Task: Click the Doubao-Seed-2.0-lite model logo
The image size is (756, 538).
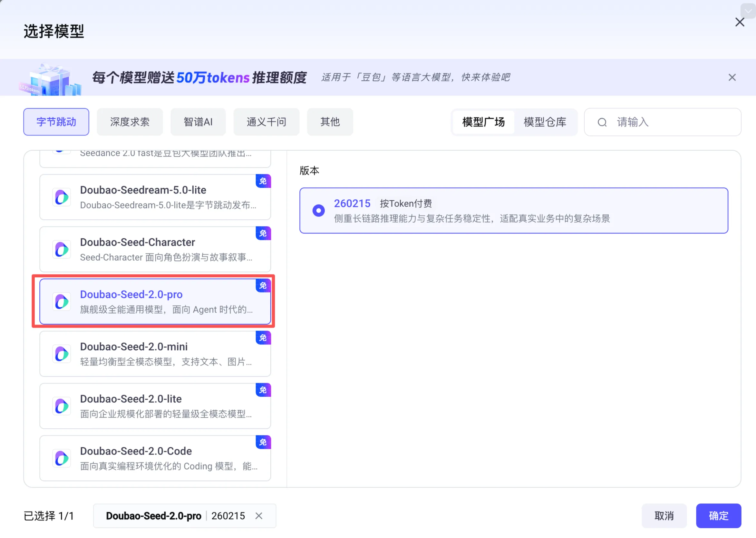Action: coord(62,406)
